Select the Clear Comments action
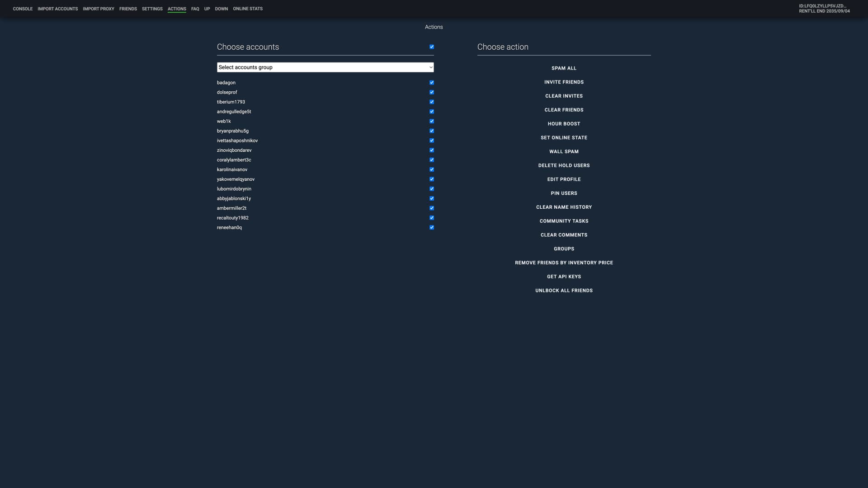The image size is (868, 488). [x=564, y=235]
